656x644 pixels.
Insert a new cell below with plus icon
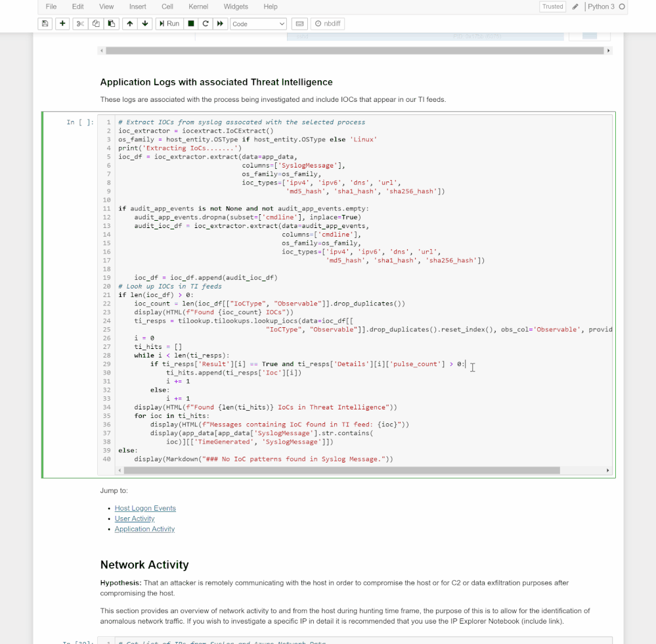[x=62, y=24]
